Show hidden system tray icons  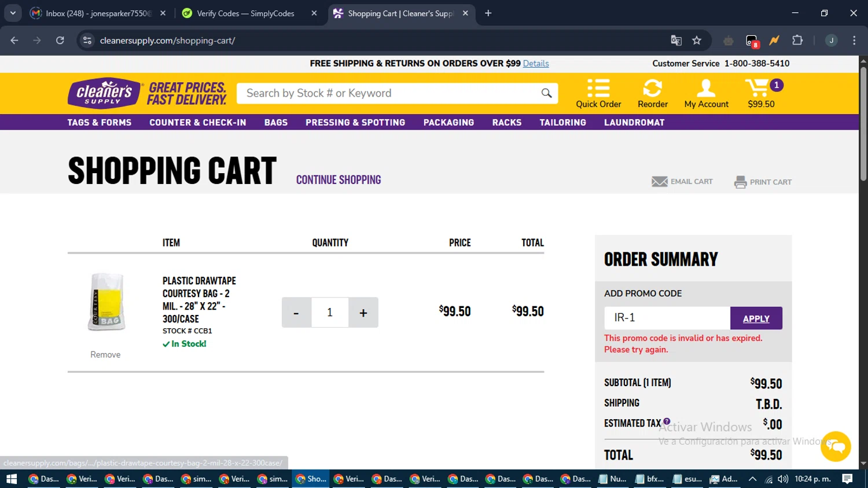click(752, 479)
